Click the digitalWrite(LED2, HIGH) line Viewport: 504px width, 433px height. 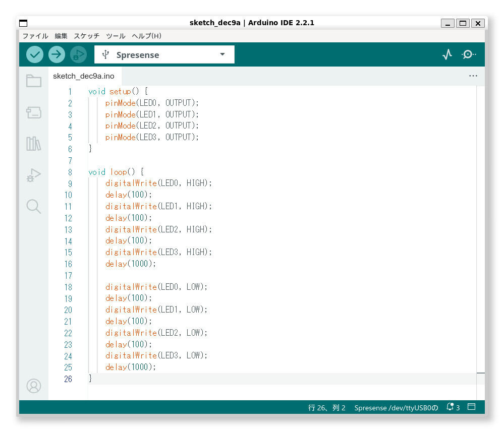tap(159, 230)
